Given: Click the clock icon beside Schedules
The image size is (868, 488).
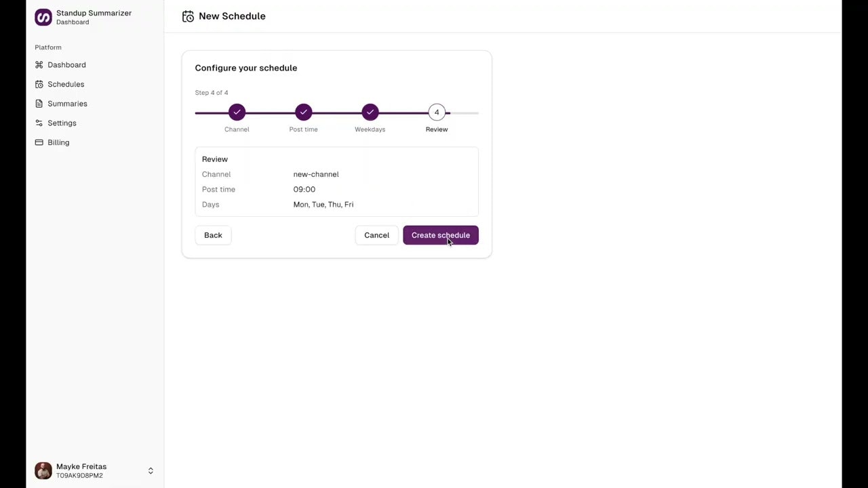Looking at the screenshot, I should (39, 84).
